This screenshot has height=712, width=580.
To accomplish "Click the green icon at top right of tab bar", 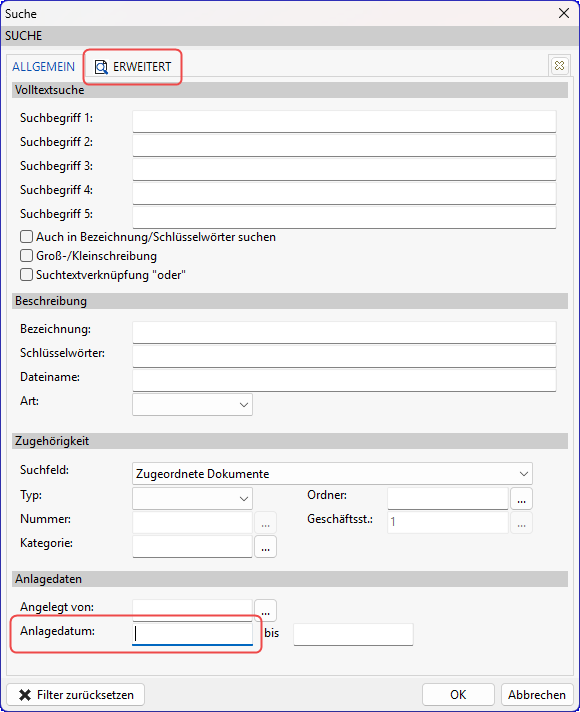I will pyautogui.click(x=559, y=66).
